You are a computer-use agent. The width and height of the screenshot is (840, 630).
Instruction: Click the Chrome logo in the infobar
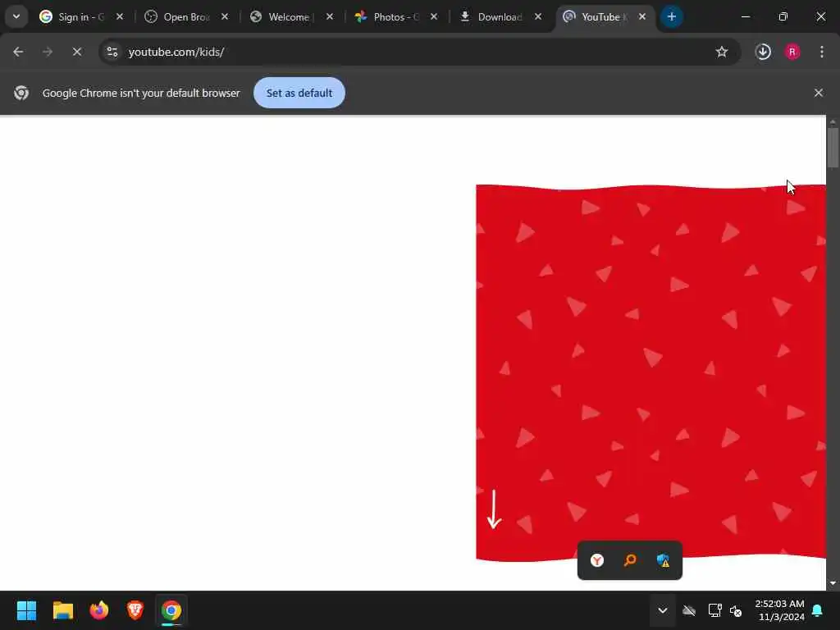(21, 93)
